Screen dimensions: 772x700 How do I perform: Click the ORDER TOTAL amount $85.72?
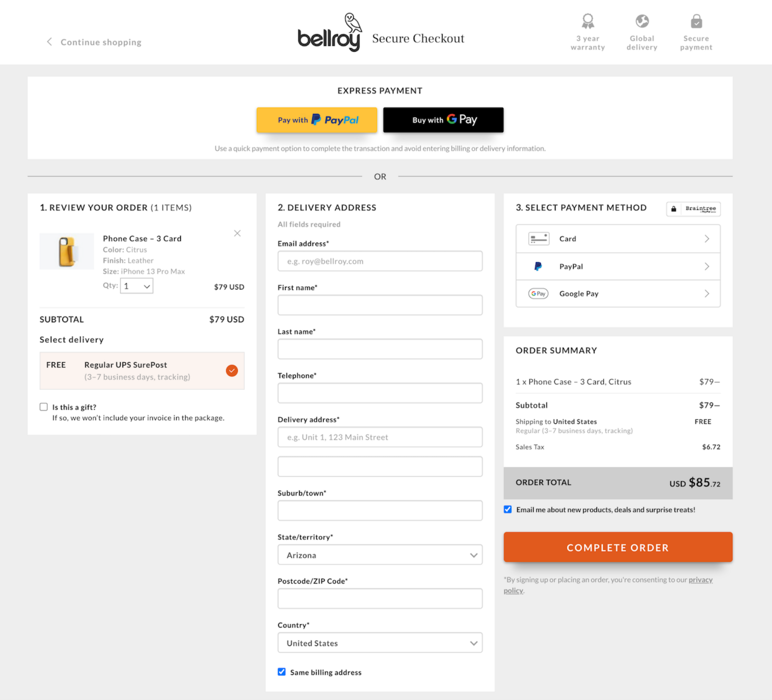pos(695,483)
